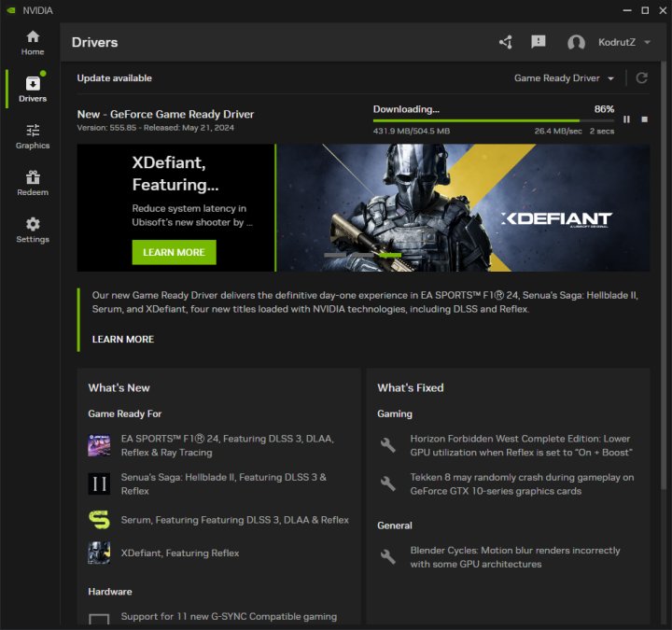This screenshot has height=630, width=672.
Task: Click 'XDefiant, Featuring Reflex' text
Action: tap(180, 553)
